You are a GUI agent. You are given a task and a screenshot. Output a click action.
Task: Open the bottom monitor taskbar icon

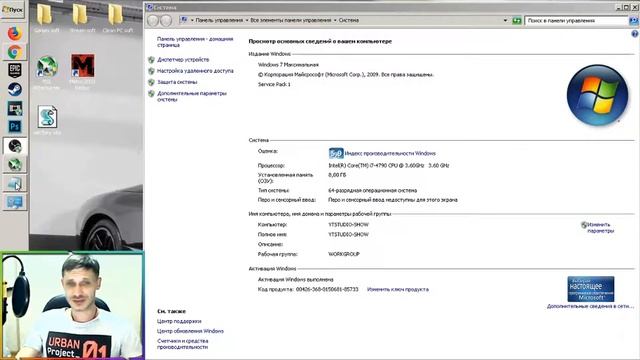coord(15,202)
